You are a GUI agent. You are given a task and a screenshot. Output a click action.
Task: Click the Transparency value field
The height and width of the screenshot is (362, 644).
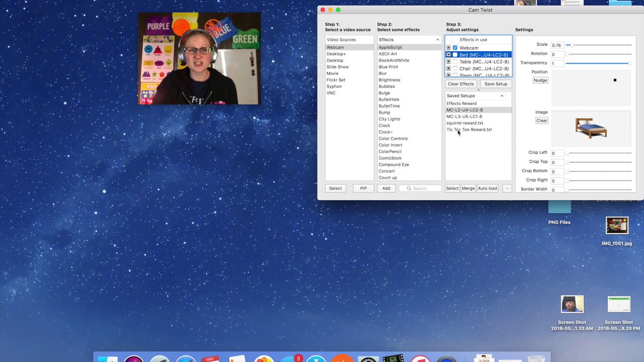(x=557, y=63)
